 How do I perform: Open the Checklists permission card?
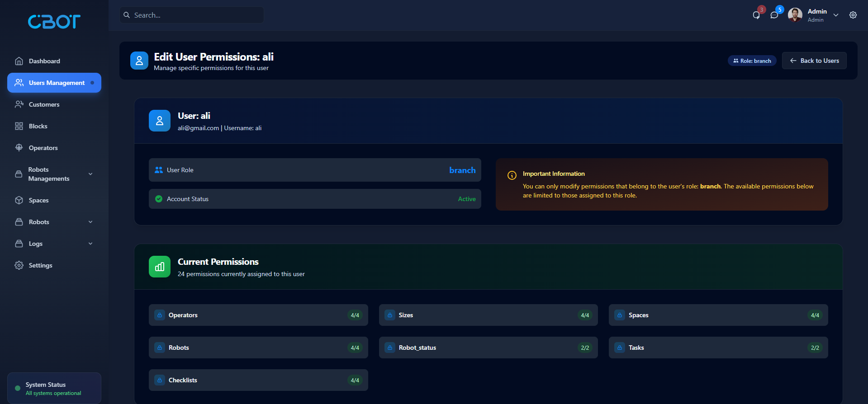click(x=258, y=380)
